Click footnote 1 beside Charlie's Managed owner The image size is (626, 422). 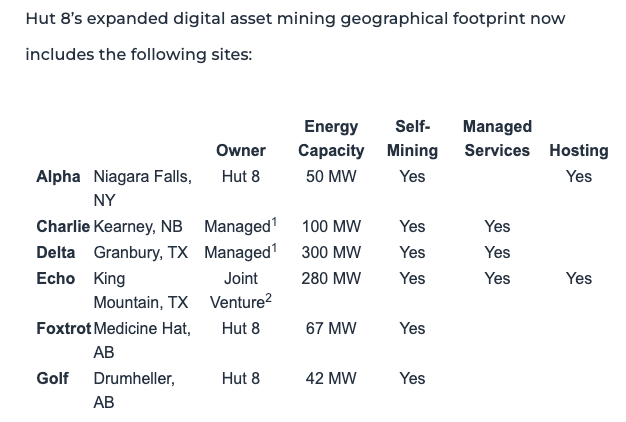click(x=274, y=222)
